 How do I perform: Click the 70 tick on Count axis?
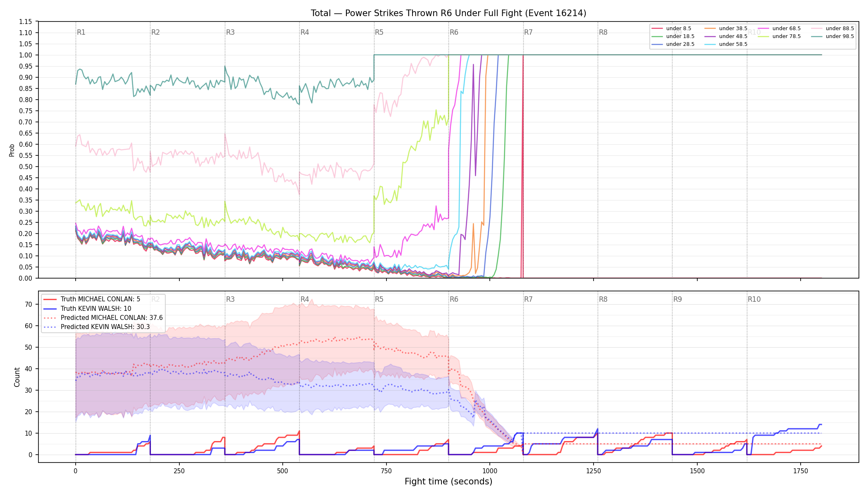(x=29, y=304)
